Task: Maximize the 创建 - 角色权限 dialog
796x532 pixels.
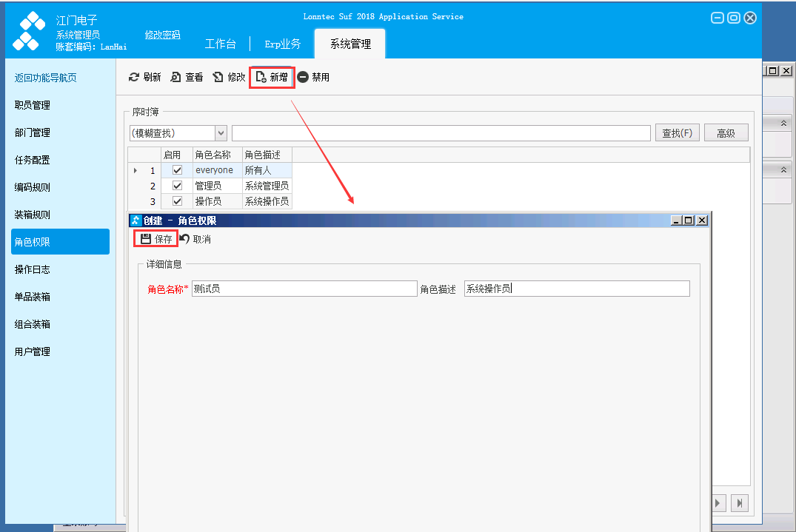Action: pyautogui.click(x=689, y=220)
